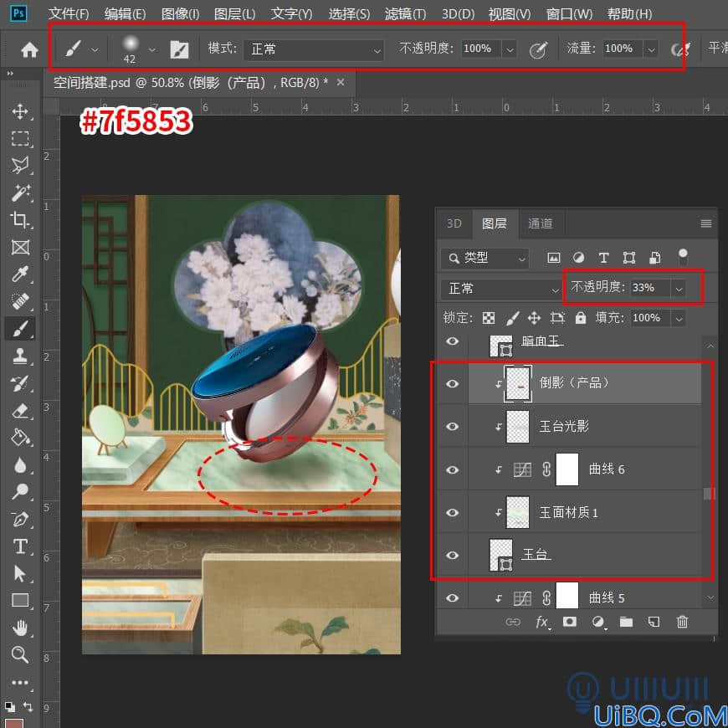The image size is (728, 728).
Task: Toggle the brush settings panel icon
Action: [x=179, y=49]
